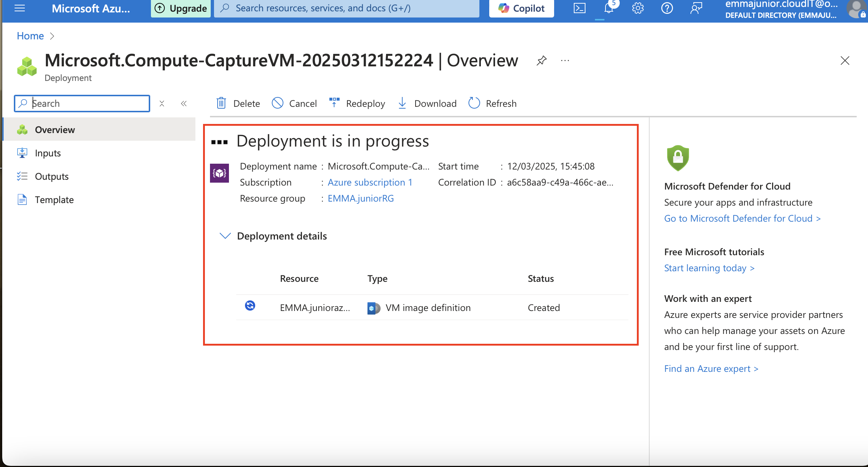The width and height of the screenshot is (868, 467).
Task: Open Cloud Shell terminal icon
Action: click(x=579, y=8)
